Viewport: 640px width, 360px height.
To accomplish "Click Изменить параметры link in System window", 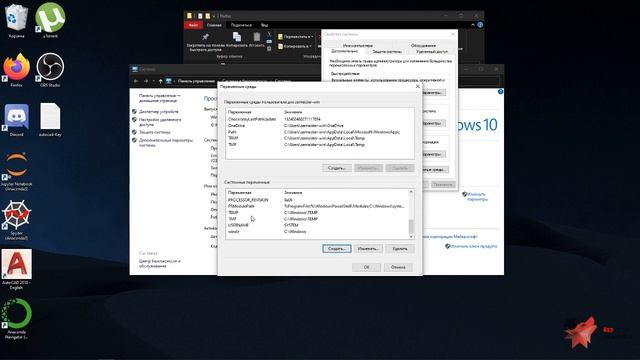I will [x=477, y=197].
